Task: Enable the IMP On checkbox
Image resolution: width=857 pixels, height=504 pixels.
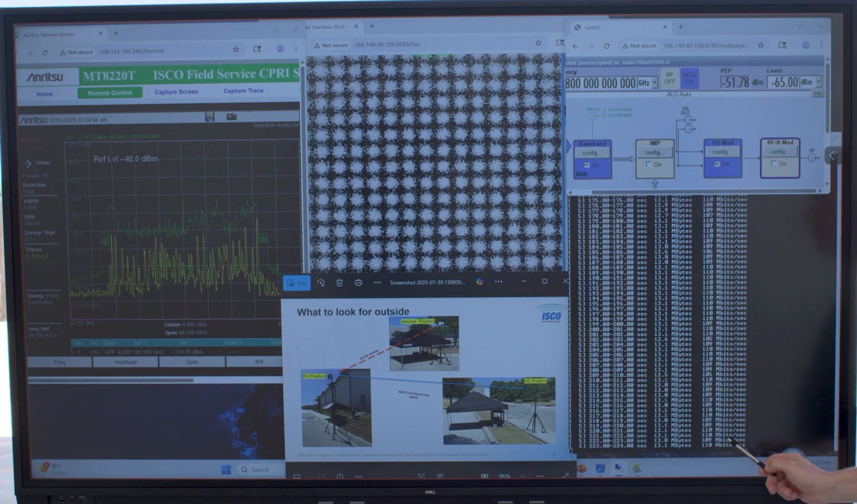Action: 648,164
